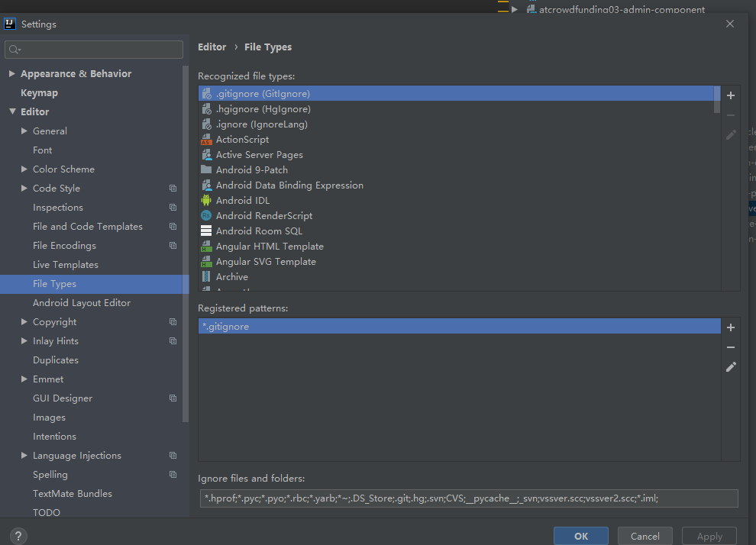Remove the selected *.gitignore registered pattern

(731, 347)
